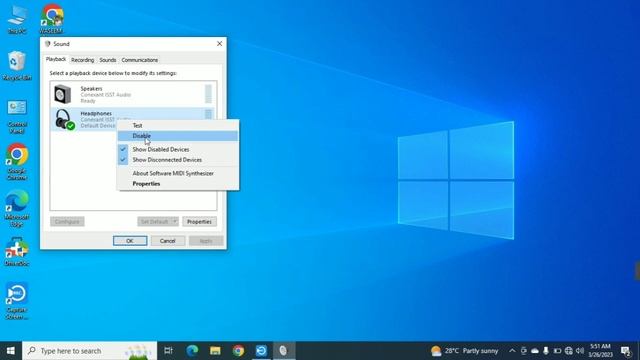Click the Set Default button
This screenshot has width=640, height=360.
pyautogui.click(x=154, y=222)
